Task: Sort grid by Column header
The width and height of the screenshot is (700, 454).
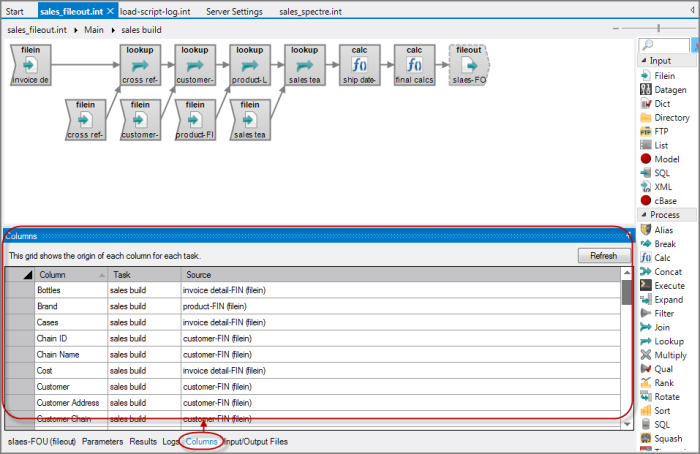Action: pyautogui.click(x=68, y=274)
